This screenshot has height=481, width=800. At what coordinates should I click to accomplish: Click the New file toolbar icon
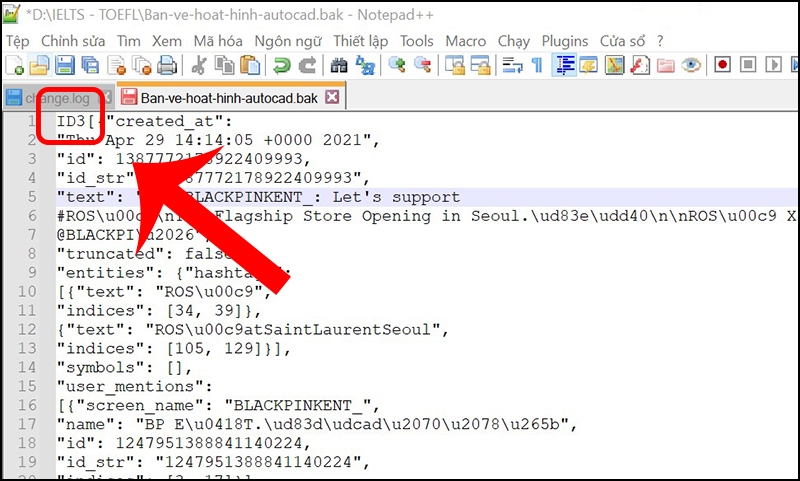point(14,65)
